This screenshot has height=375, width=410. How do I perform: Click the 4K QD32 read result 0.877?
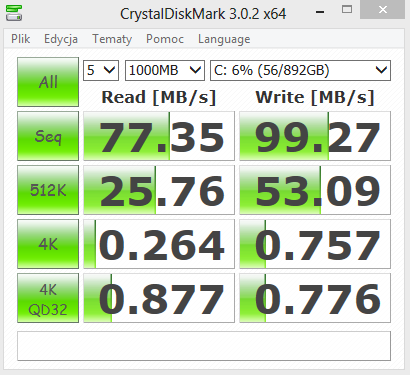(x=159, y=298)
